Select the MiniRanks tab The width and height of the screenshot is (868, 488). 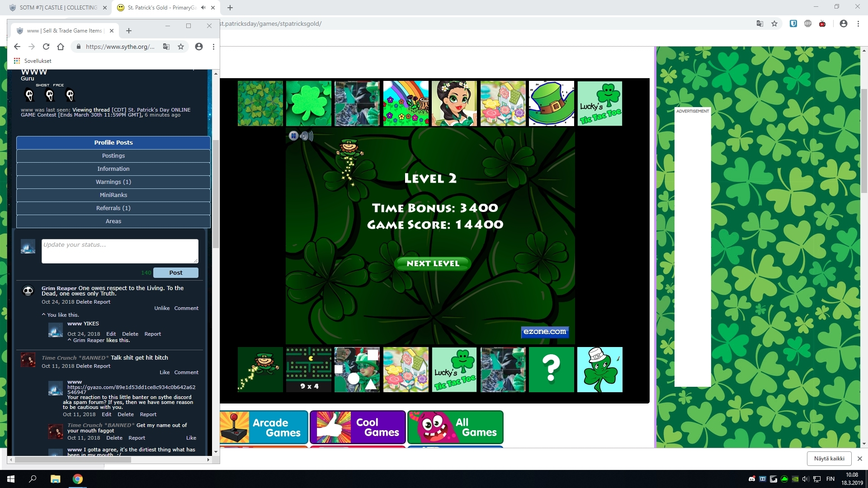(x=113, y=195)
